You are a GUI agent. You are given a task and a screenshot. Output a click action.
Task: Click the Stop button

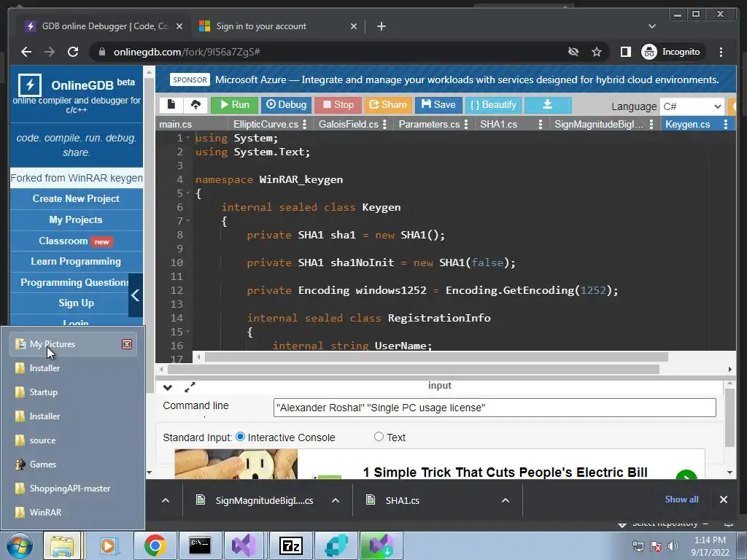(x=338, y=105)
